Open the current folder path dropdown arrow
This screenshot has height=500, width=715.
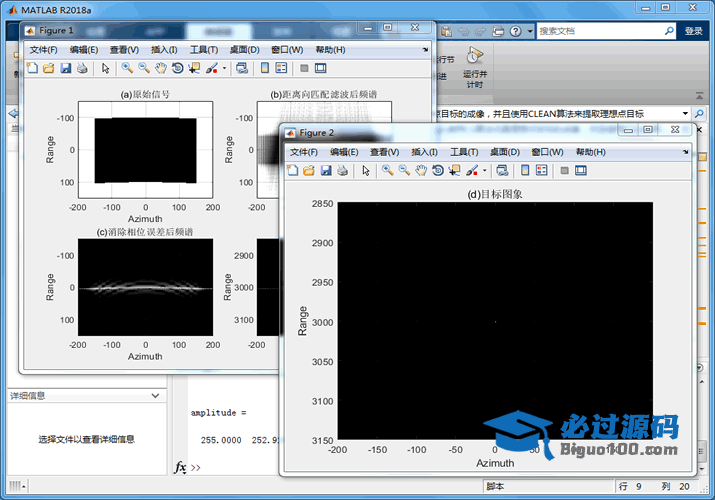688,114
